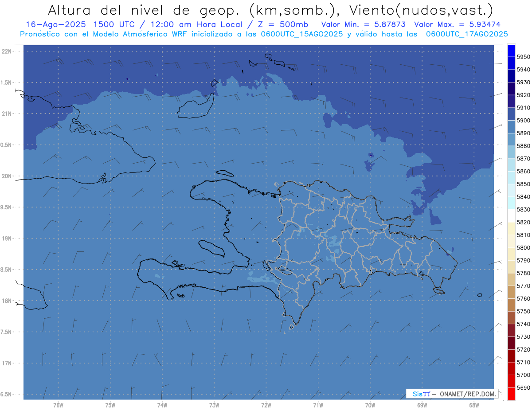Click the '17N' latitude label
The image size is (532, 411).
click(x=8, y=363)
